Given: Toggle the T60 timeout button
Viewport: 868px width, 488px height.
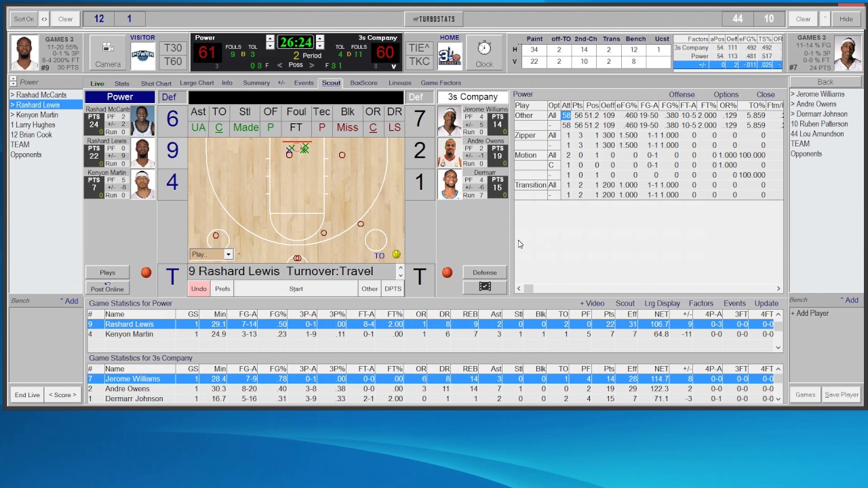Looking at the screenshot, I should click(173, 62).
